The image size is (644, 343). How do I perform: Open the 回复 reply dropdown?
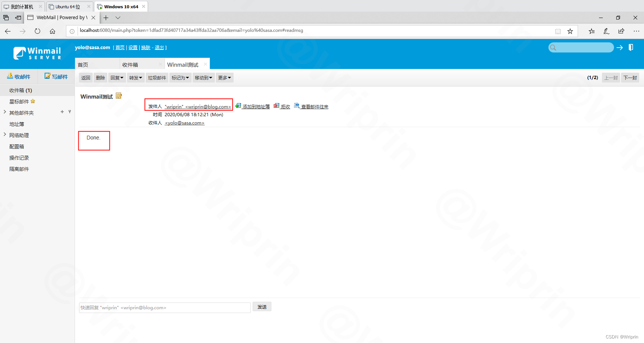117,78
